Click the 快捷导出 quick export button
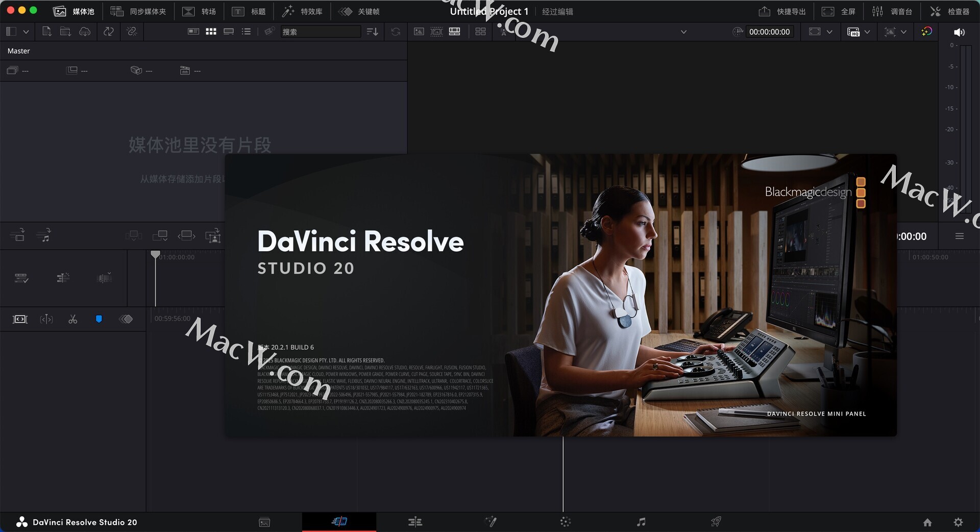The height and width of the screenshot is (532, 980). coord(782,11)
